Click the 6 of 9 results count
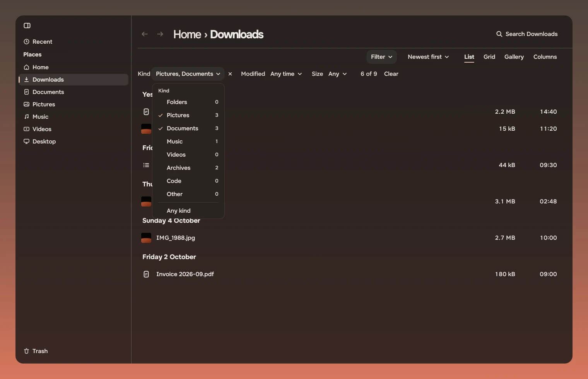 click(369, 74)
